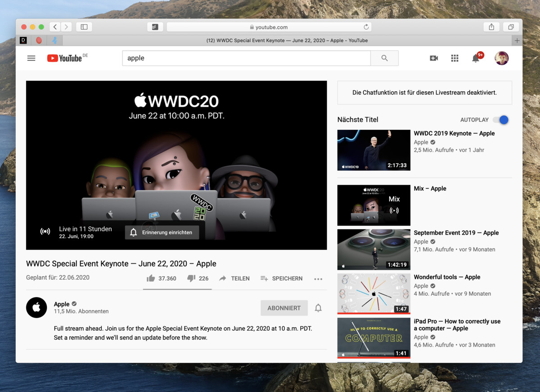
Task: Go forward in Safari
Action: pos(66,27)
